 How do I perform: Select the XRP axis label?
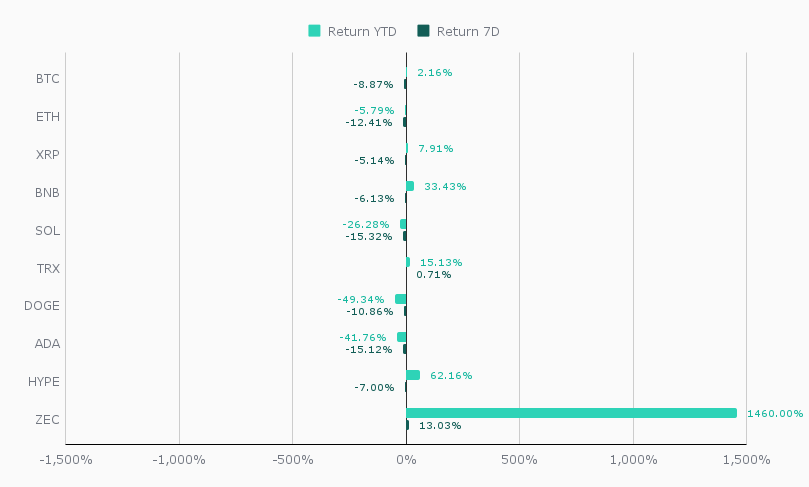click(x=48, y=155)
